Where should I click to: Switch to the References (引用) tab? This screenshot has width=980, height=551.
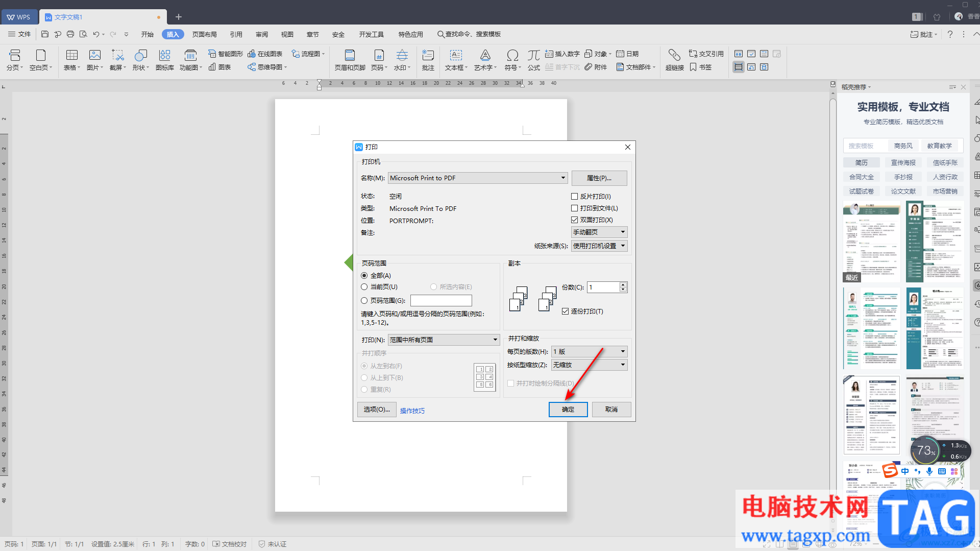point(236,34)
